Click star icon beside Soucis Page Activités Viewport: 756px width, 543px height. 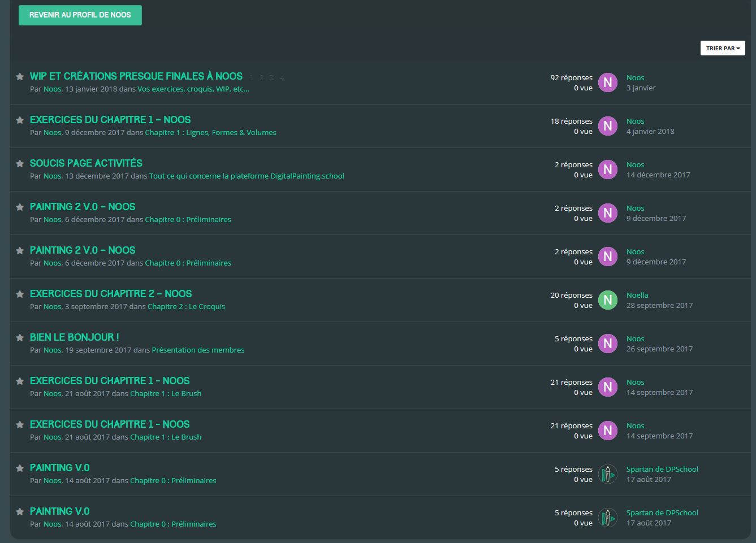pos(20,164)
